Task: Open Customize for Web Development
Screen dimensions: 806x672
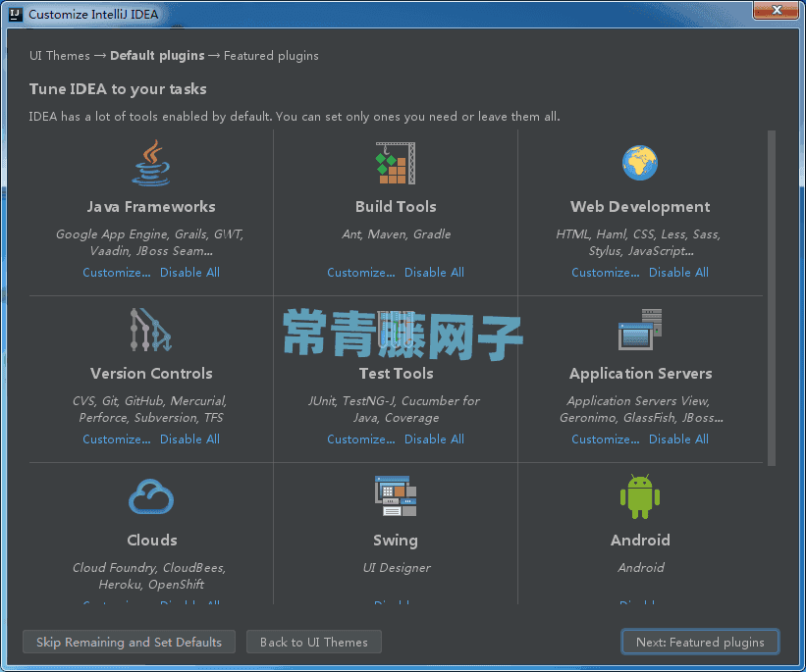Action: (x=606, y=273)
